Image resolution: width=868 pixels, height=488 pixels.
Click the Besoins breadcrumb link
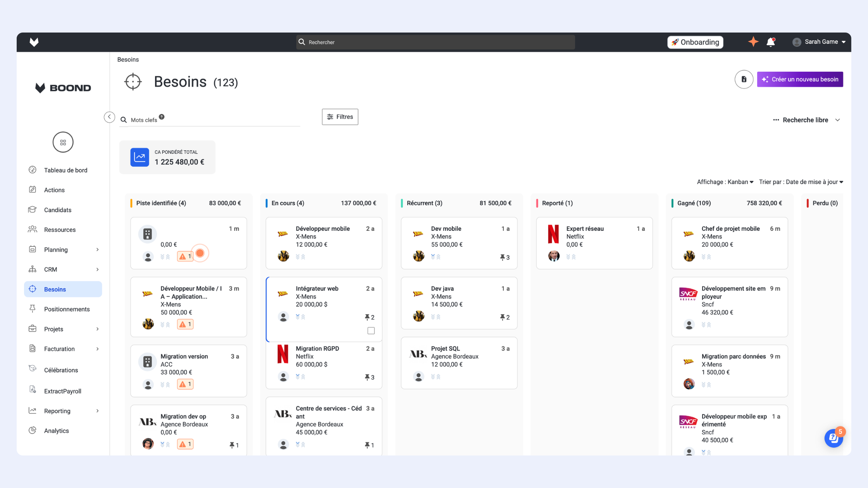point(128,60)
